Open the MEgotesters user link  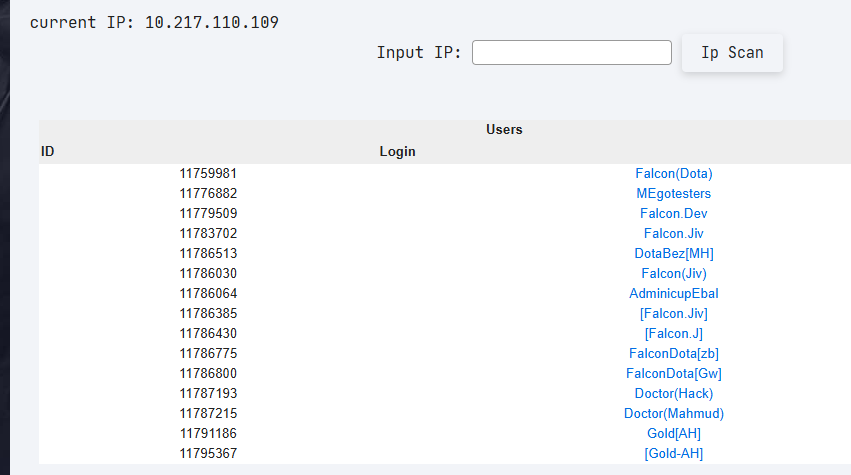[x=673, y=193]
